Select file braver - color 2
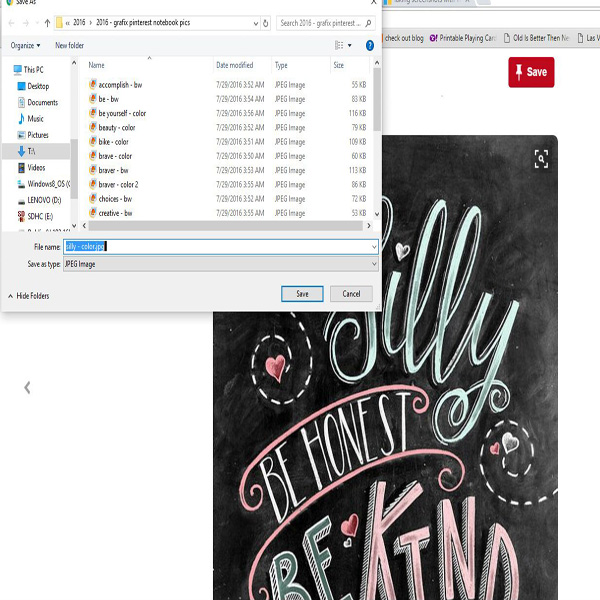 (x=118, y=184)
